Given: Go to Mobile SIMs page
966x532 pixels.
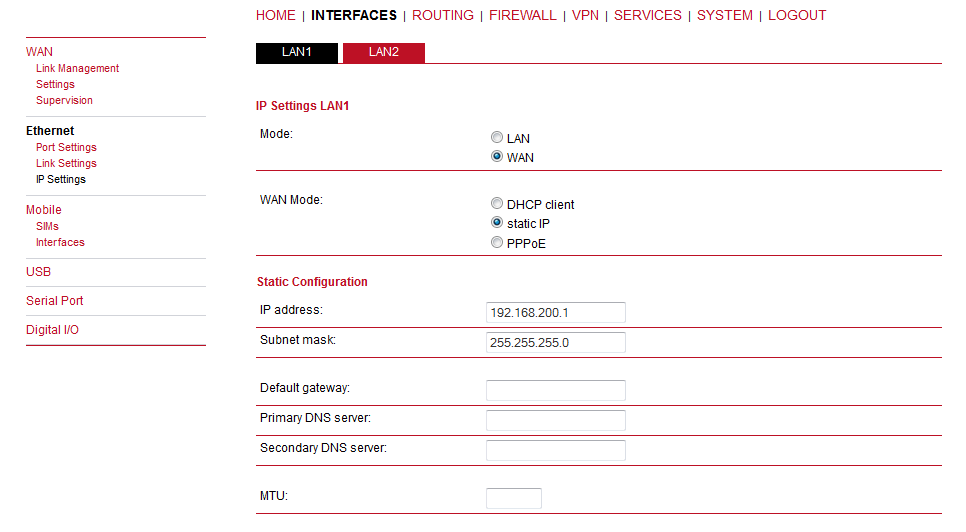Looking at the screenshot, I should (47, 226).
